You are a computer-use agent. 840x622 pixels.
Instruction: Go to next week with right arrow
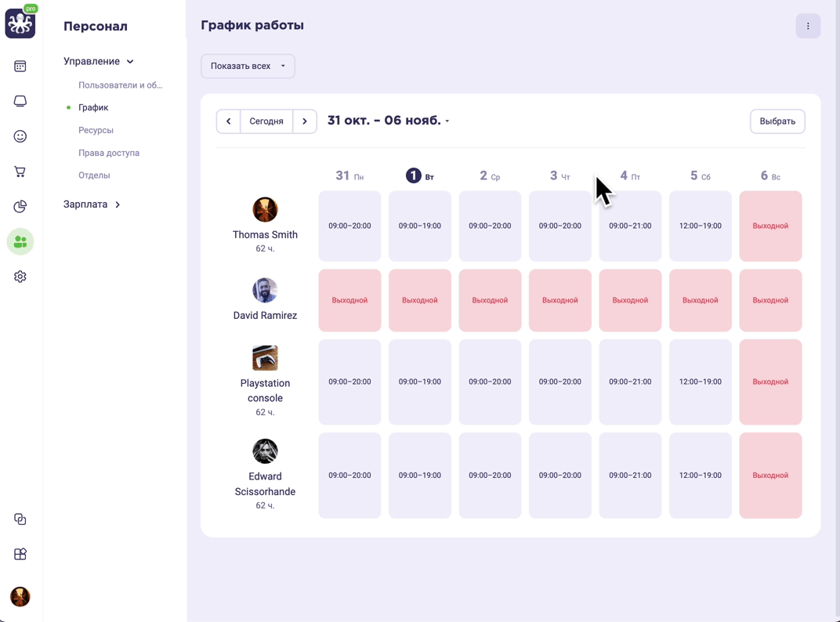pos(304,121)
